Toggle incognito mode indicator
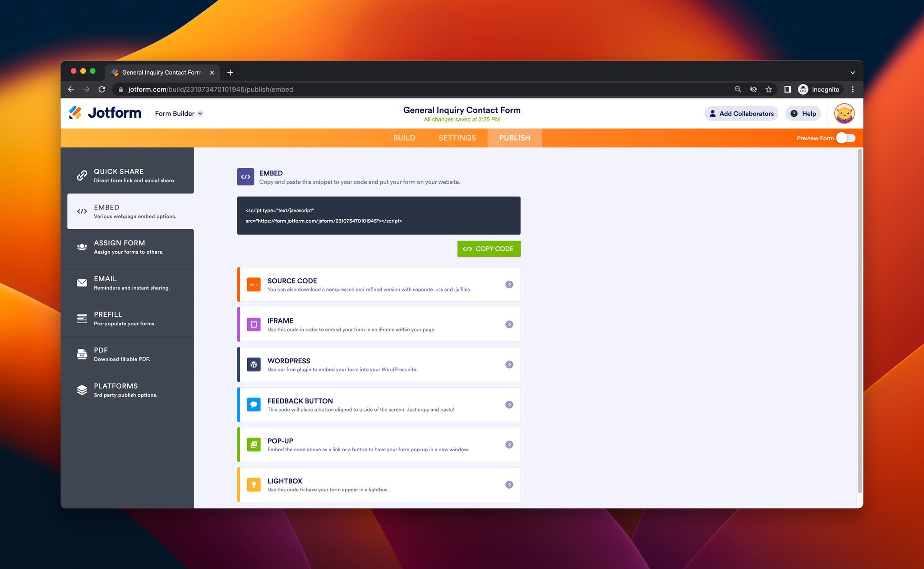This screenshot has height=569, width=924. pyautogui.click(x=821, y=89)
